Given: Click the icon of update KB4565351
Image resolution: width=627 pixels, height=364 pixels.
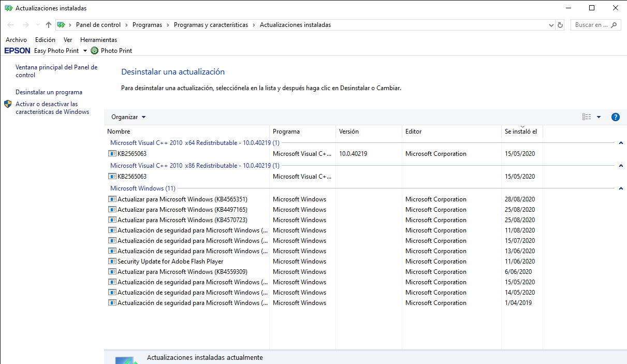Looking at the screenshot, I should tap(112, 199).
